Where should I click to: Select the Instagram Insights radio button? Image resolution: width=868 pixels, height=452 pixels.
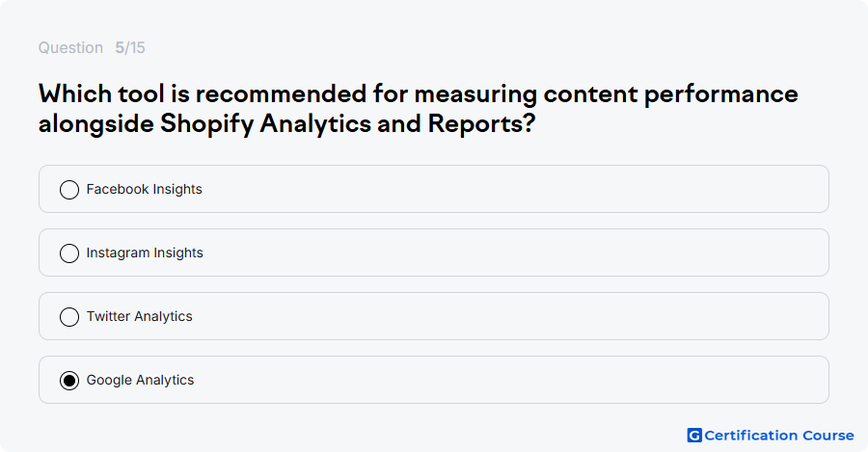click(69, 253)
